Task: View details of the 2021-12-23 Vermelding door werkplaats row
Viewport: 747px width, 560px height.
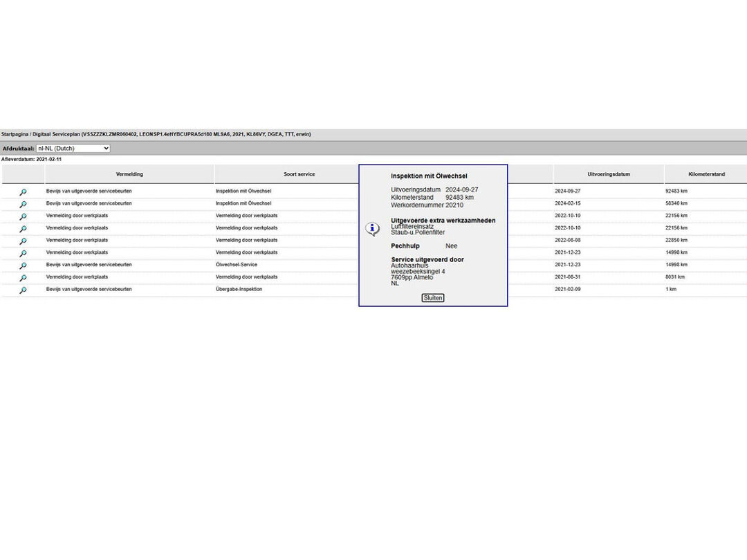Action: [x=23, y=254]
